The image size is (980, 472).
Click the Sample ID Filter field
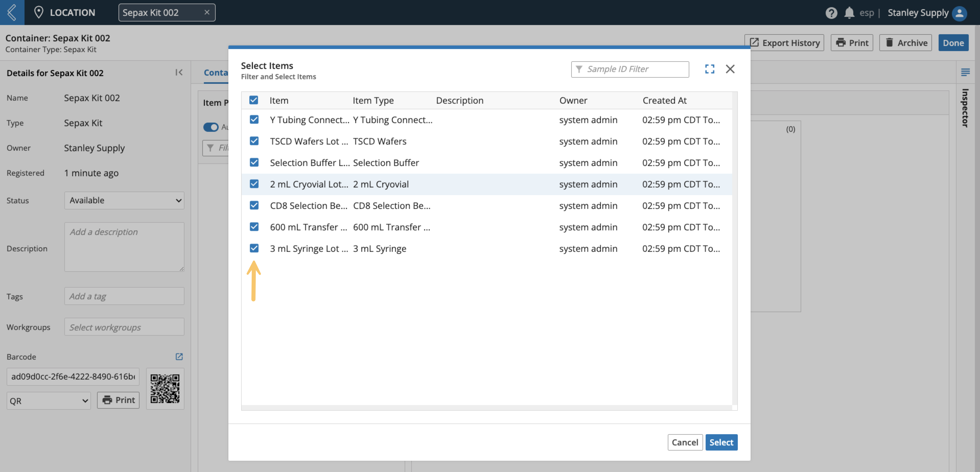(630, 69)
